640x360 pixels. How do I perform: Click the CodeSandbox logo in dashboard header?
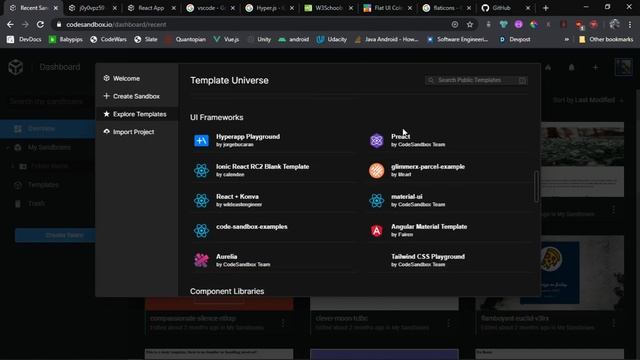click(16, 67)
